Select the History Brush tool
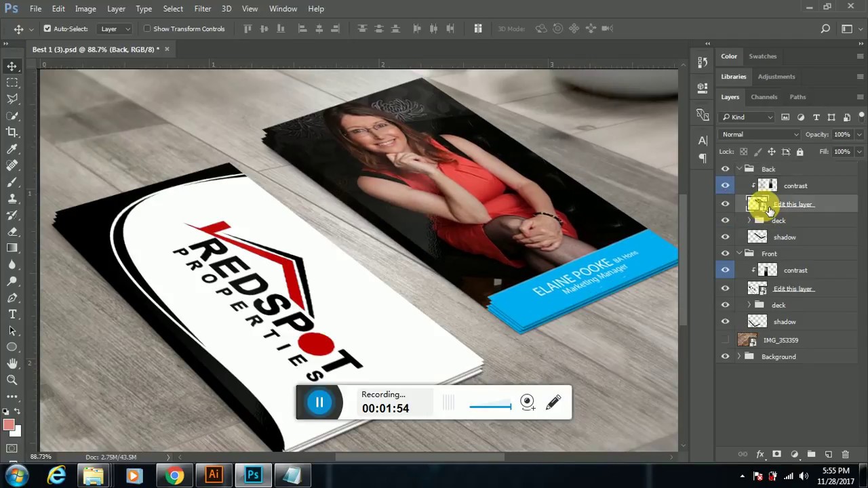The image size is (868, 488). (12, 215)
